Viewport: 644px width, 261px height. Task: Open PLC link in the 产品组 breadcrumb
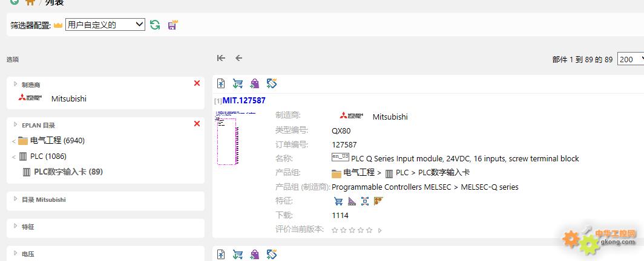(x=402, y=173)
